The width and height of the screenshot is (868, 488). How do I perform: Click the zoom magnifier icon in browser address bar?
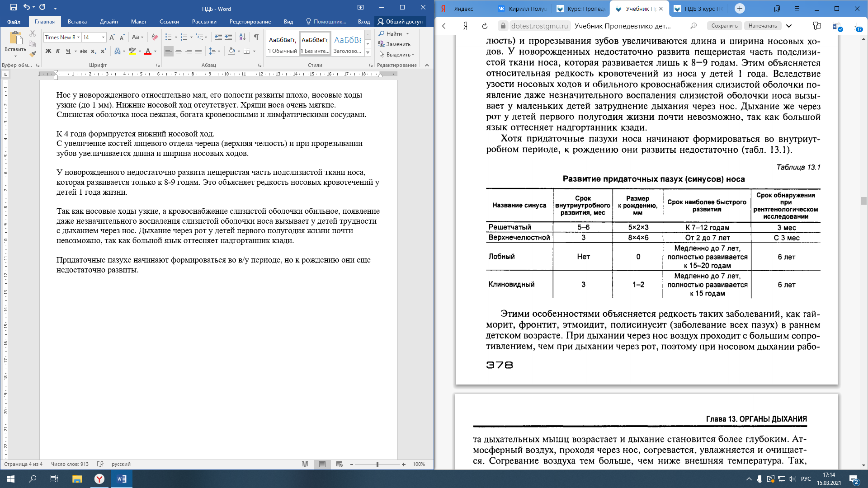point(693,26)
